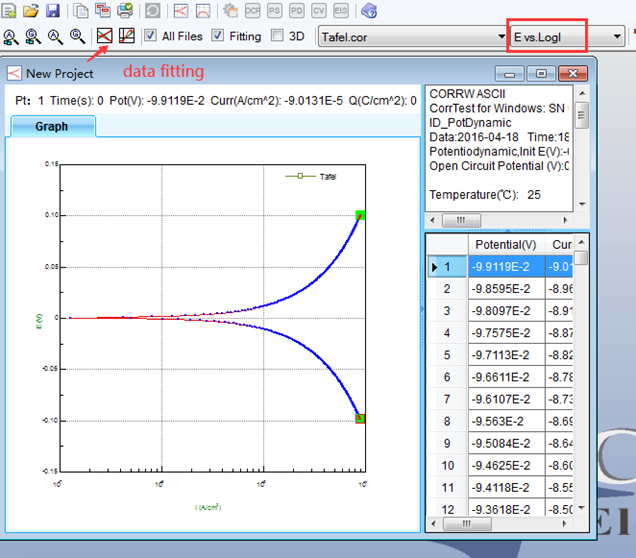This screenshot has height=558, width=636.
Task: Click the first magnifier zoom icon
Action: 11,36
